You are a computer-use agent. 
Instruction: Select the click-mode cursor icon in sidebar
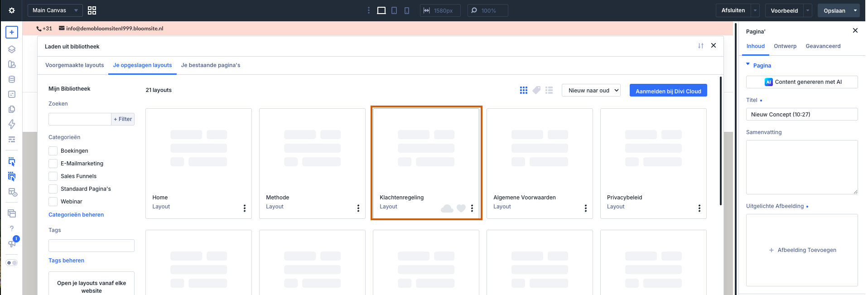tap(12, 161)
